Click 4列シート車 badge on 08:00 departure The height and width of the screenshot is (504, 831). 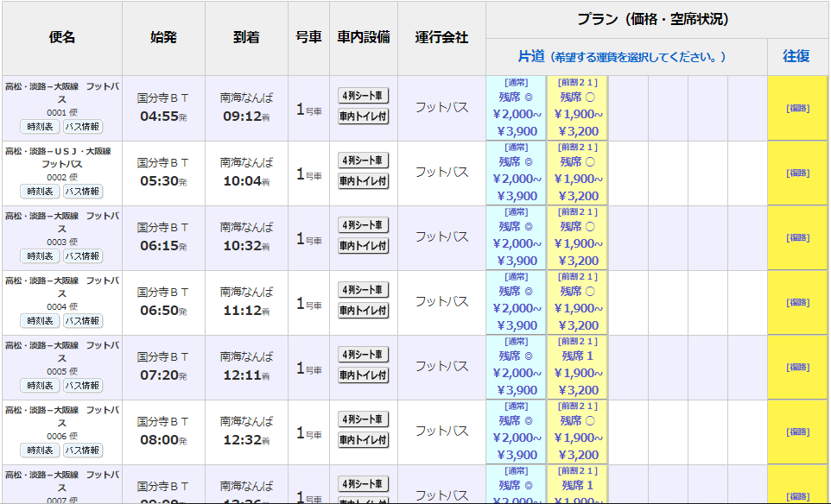[x=364, y=419]
